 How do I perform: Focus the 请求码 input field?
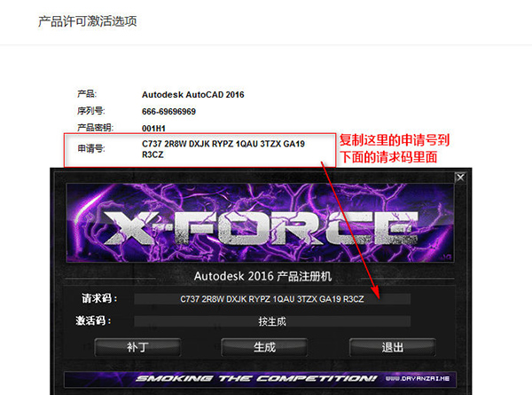pos(272,299)
